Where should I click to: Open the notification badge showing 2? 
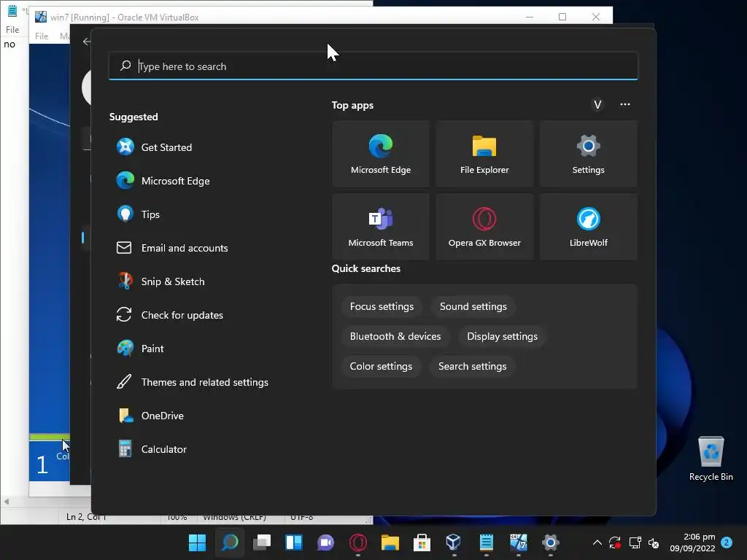727,542
